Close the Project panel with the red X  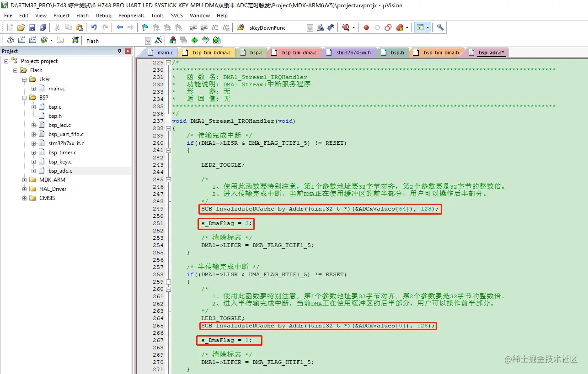click(128, 51)
